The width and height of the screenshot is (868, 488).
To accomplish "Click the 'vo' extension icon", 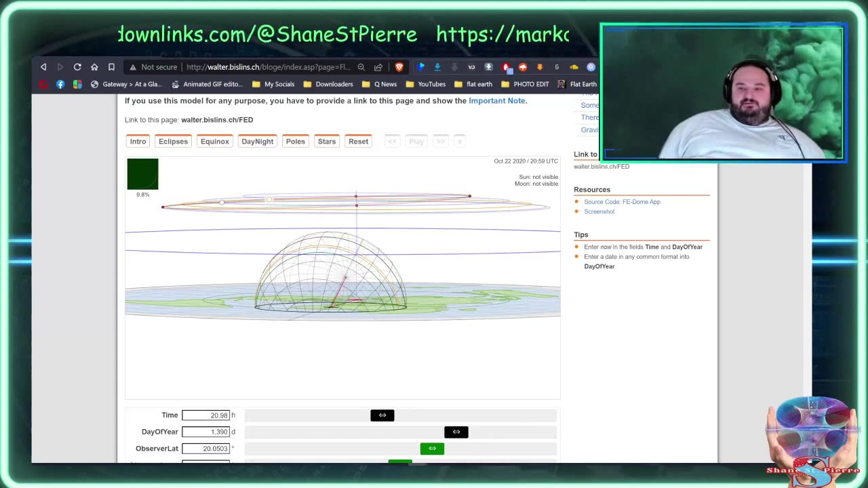I will (471, 67).
